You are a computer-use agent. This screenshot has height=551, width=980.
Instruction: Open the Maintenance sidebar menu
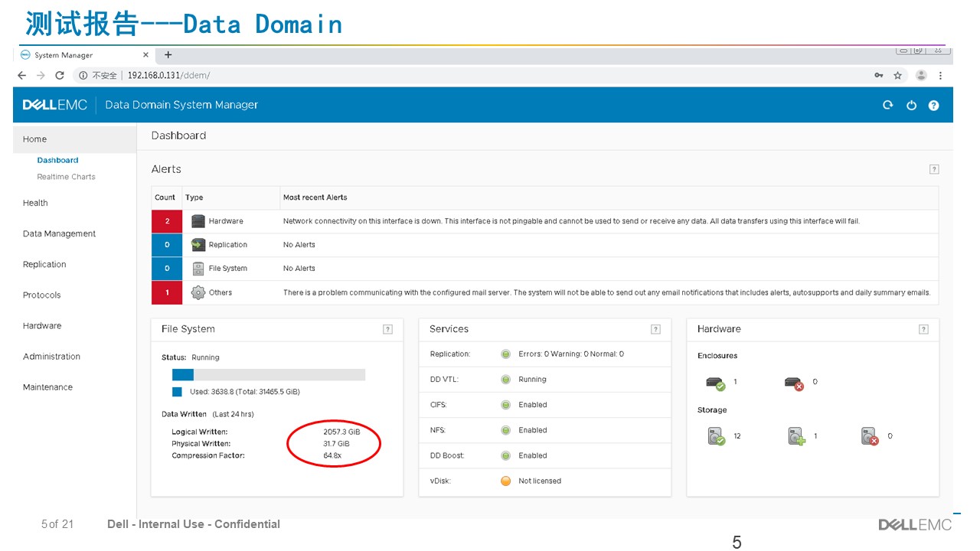point(47,386)
